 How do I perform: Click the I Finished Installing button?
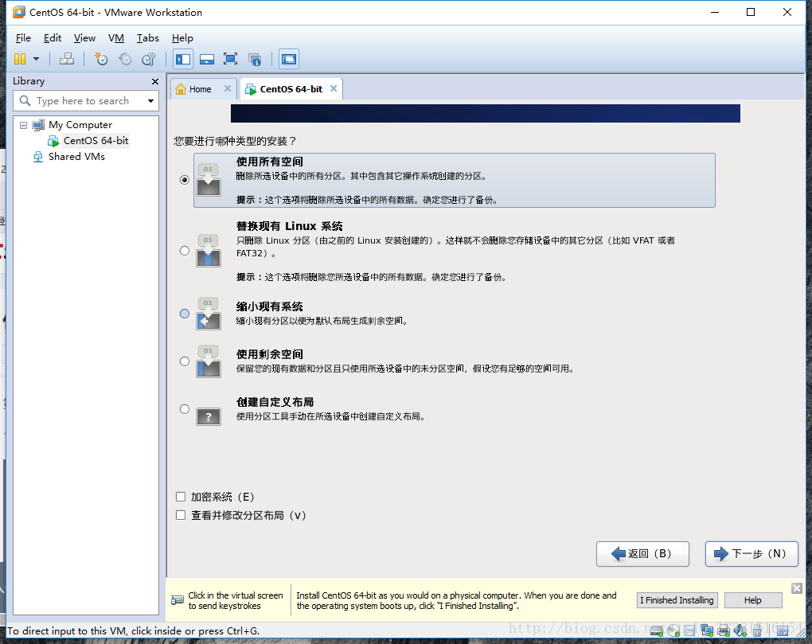677,600
